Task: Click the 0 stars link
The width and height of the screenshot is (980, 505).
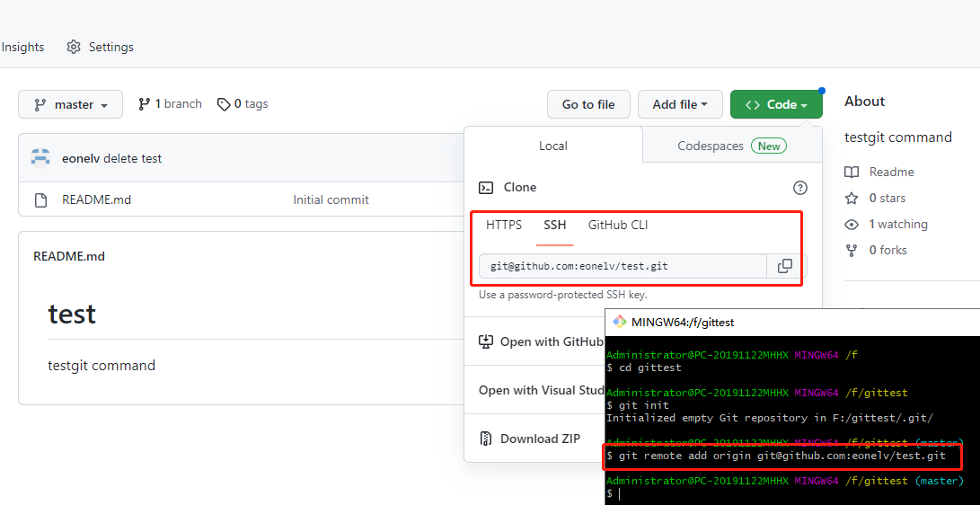Action: tap(887, 198)
